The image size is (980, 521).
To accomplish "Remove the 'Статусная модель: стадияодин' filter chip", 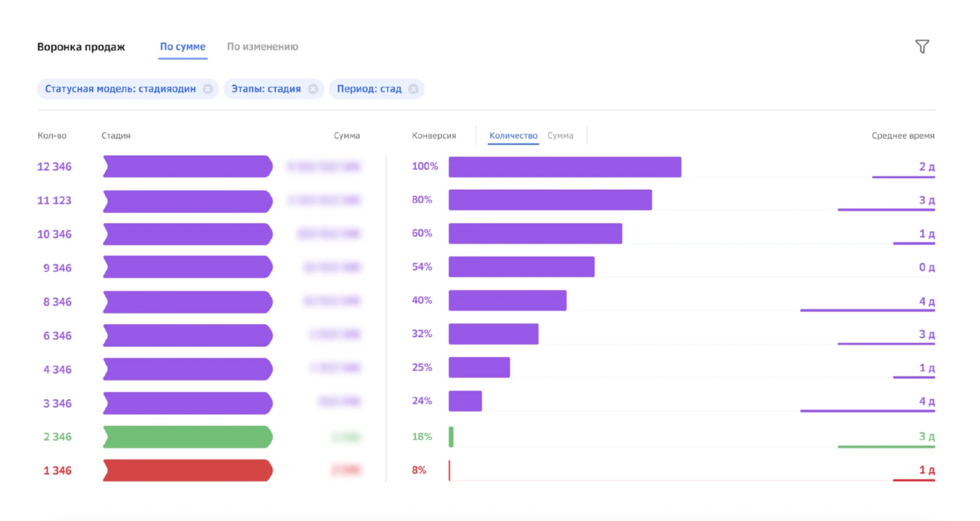I will pos(207,89).
